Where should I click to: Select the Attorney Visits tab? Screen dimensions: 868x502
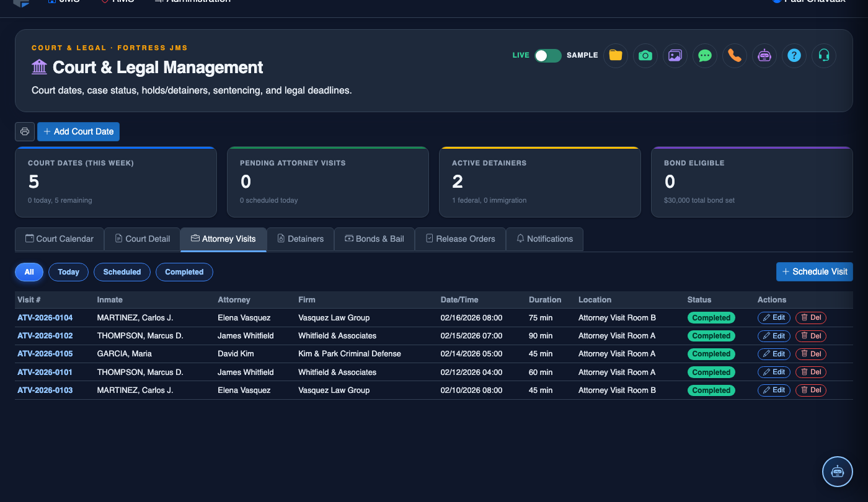(223, 239)
